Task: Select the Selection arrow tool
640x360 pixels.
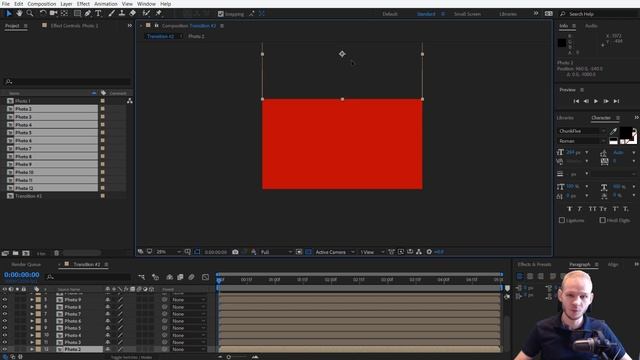Action: pos(9,13)
